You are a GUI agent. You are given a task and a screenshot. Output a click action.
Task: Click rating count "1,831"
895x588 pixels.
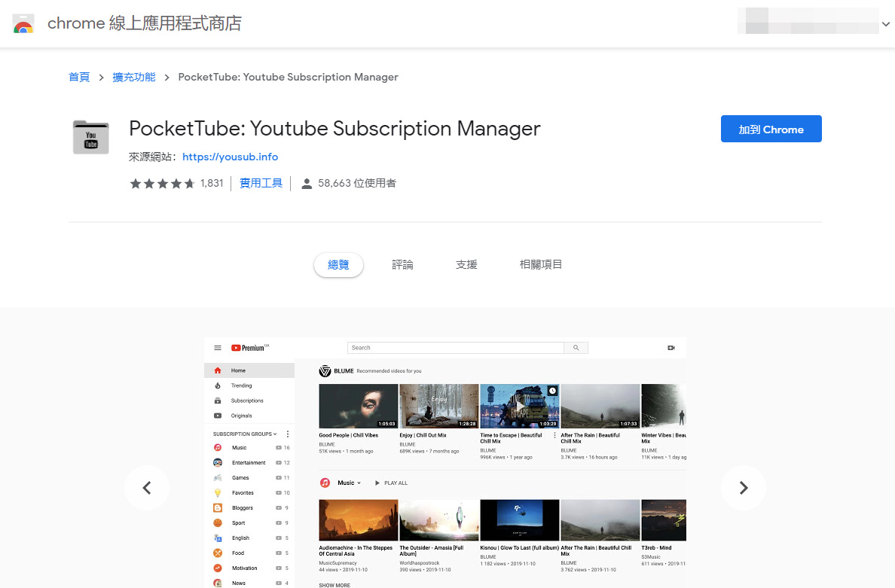(212, 184)
